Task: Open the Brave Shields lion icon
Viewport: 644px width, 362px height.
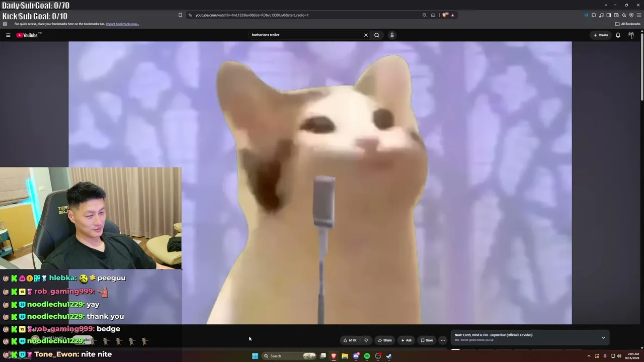Action: click(x=445, y=15)
